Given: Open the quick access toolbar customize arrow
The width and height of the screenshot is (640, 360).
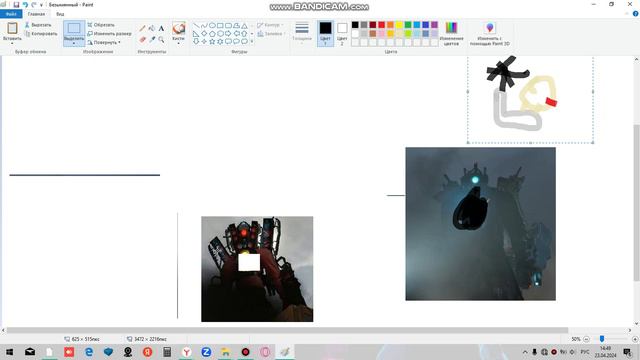Looking at the screenshot, I should pos(41,5).
